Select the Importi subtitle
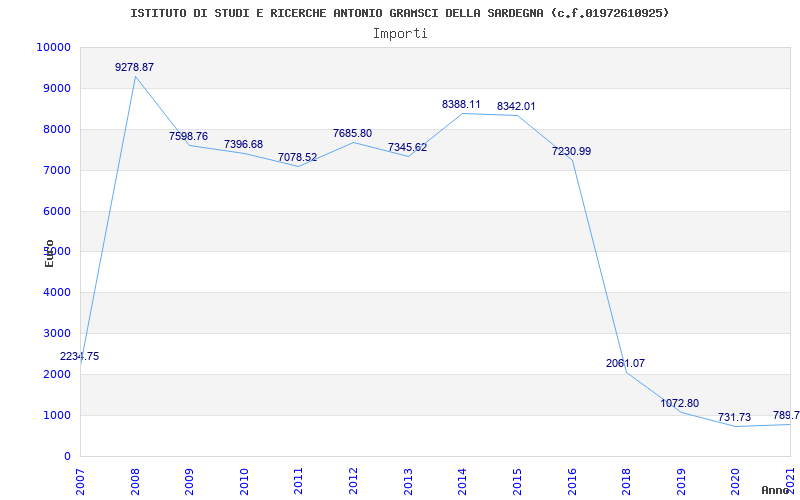 pos(400,34)
